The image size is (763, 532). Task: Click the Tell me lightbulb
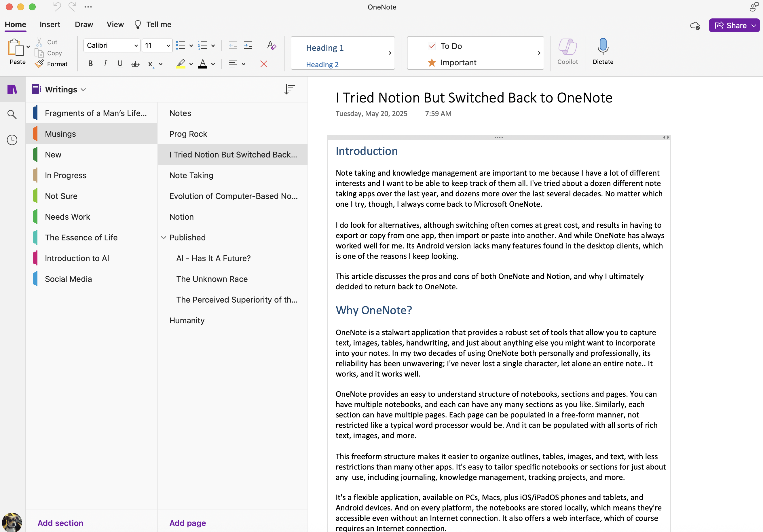138,24
